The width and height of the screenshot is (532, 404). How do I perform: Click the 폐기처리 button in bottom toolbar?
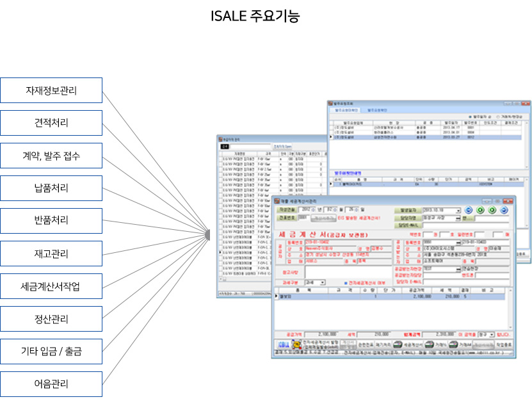click(383, 344)
